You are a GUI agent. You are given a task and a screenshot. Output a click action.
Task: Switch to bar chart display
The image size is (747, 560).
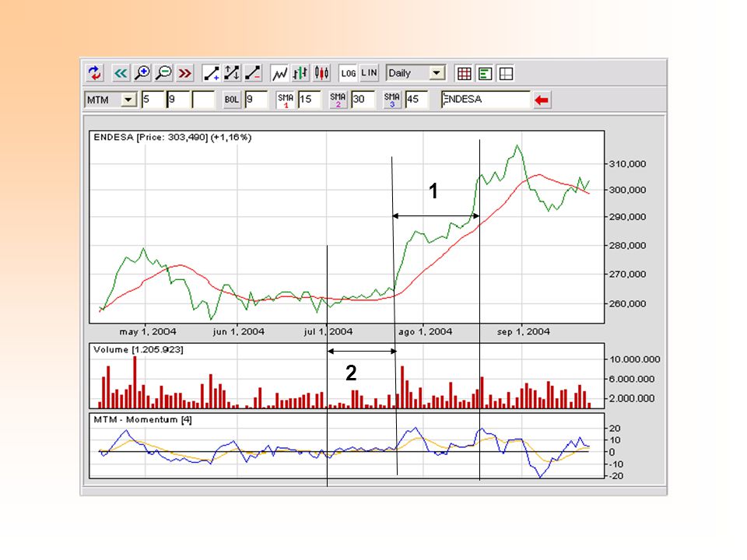(300, 73)
